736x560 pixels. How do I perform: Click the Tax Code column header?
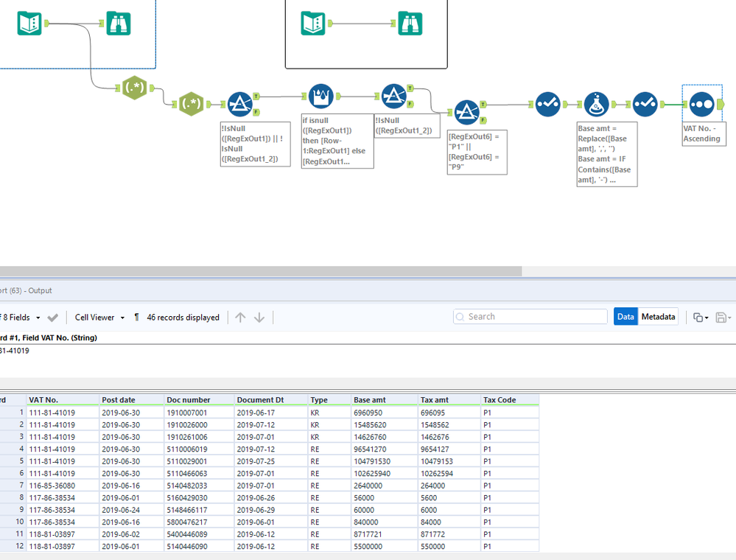point(510,400)
